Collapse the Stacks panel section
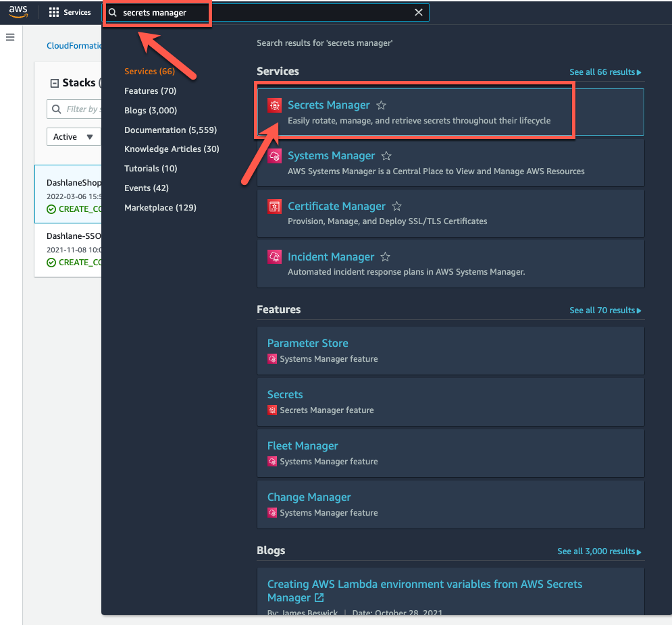The height and width of the screenshot is (625, 672). 55,83
